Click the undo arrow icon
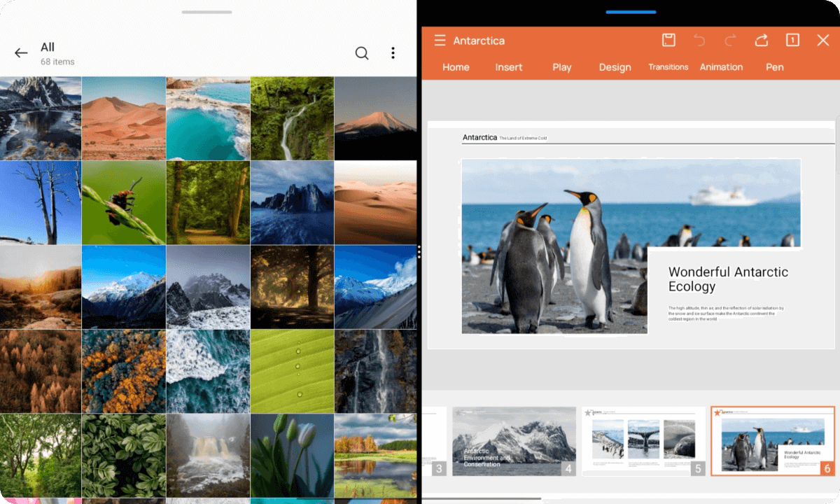840x504 pixels. [699, 40]
